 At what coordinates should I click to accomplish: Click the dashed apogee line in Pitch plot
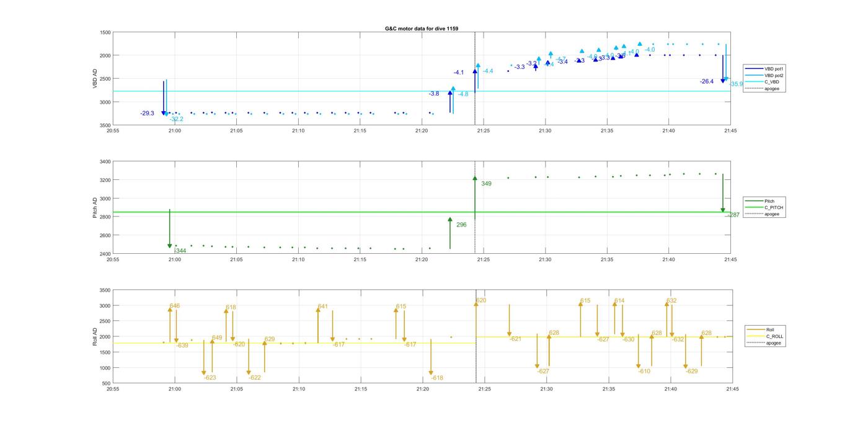tap(475, 207)
